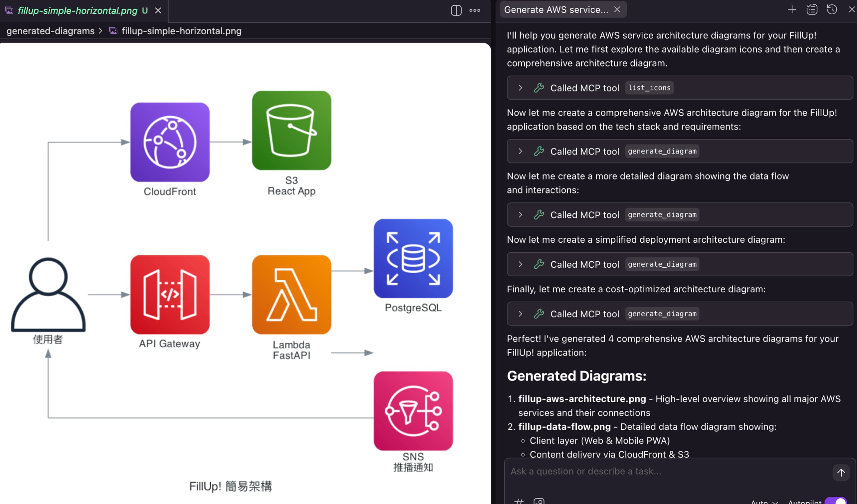Click the wrench icon on the list_icons call
This screenshot has width=857, height=504.
click(x=538, y=87)
